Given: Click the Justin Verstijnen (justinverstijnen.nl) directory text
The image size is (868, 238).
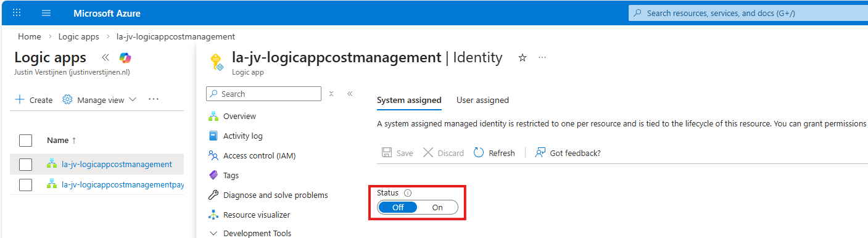Looking at the screenshot, I should pyautogui.click(x=72, y=72).
